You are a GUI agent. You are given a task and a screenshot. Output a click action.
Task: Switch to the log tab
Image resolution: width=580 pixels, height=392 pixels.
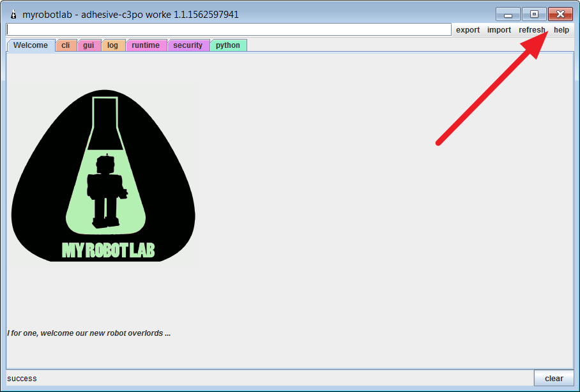point(113,45)
